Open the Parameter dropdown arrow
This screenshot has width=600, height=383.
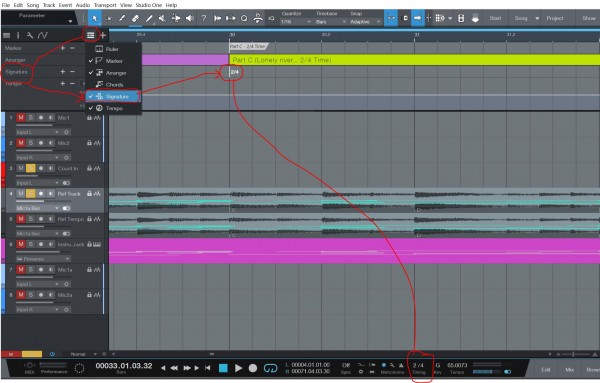[70, 21]
